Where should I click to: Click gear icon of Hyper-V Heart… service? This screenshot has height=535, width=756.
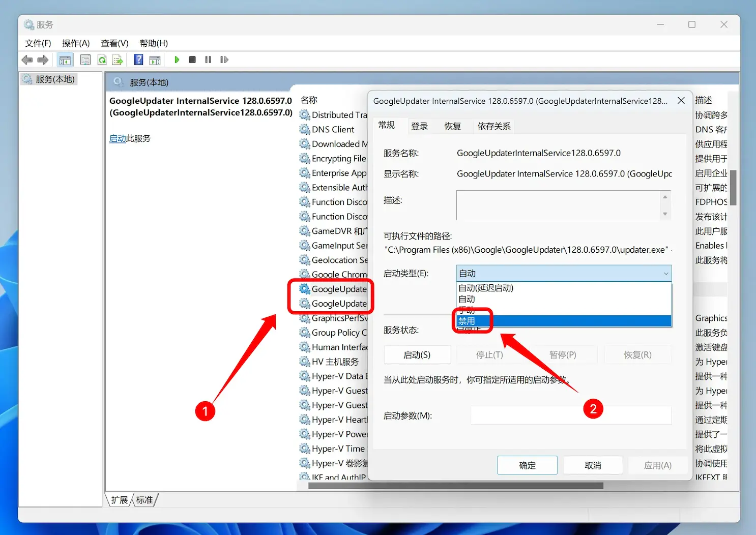304,420
